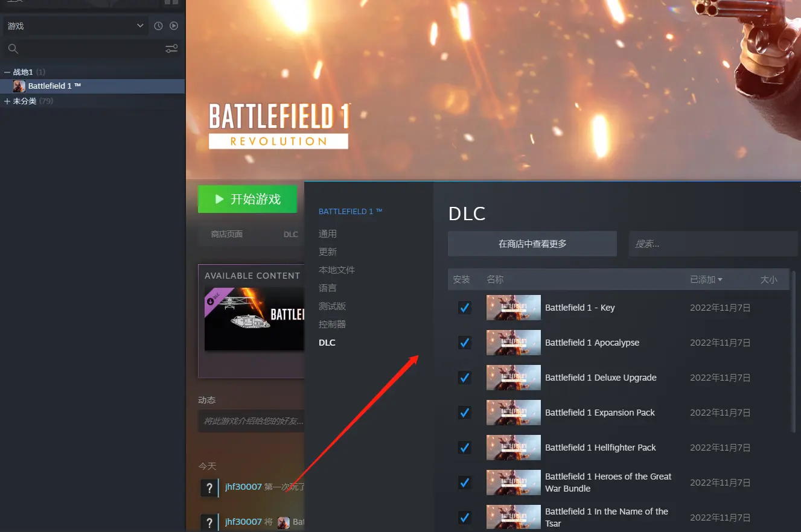Click the ready-to-play circular play icon in sidebar
The image size is (801, 532).
pos(174,26)
